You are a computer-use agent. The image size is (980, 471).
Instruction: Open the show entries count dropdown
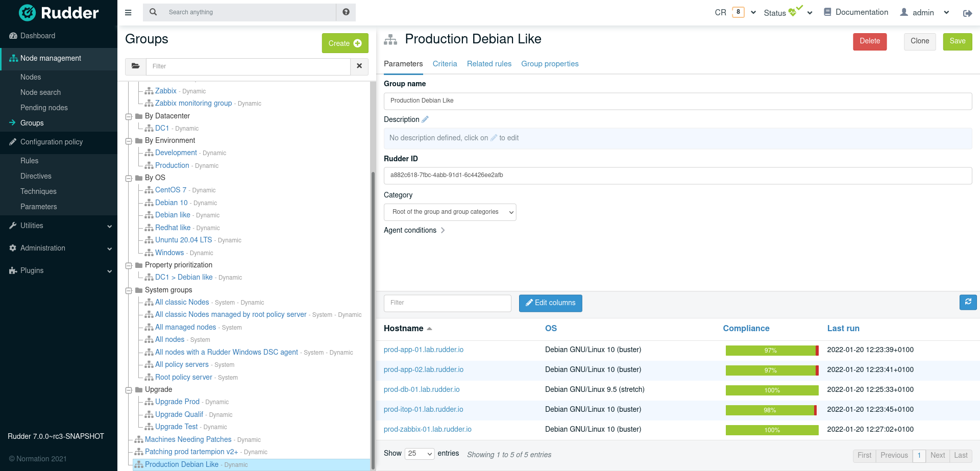point(419,454)
